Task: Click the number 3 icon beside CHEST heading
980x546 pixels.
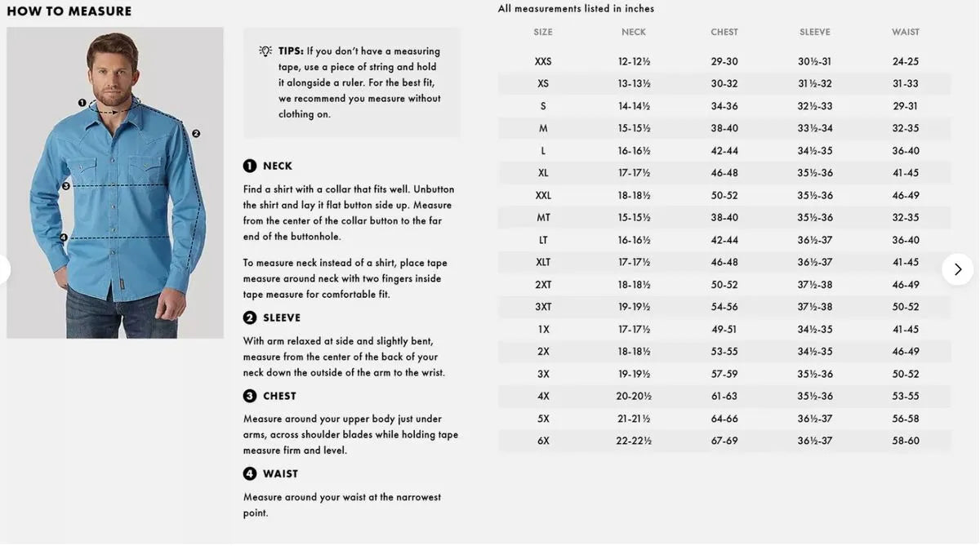Action: (250, 396)
